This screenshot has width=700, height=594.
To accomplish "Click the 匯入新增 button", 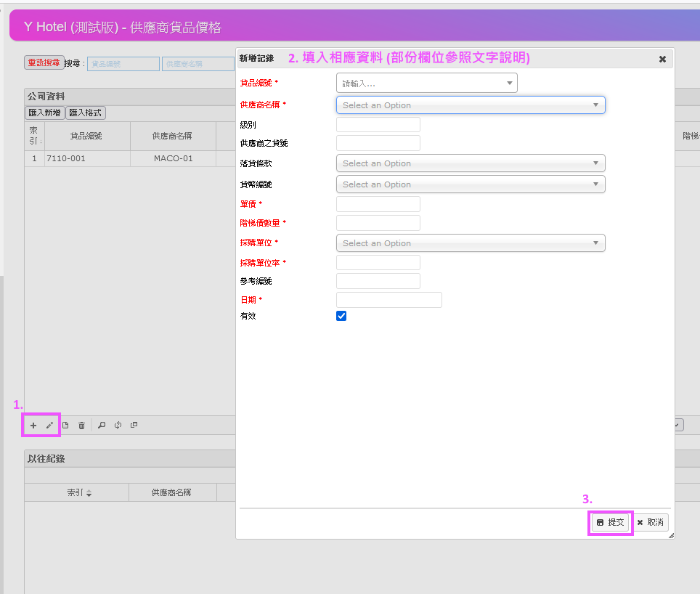I will (x=44, y=113).
